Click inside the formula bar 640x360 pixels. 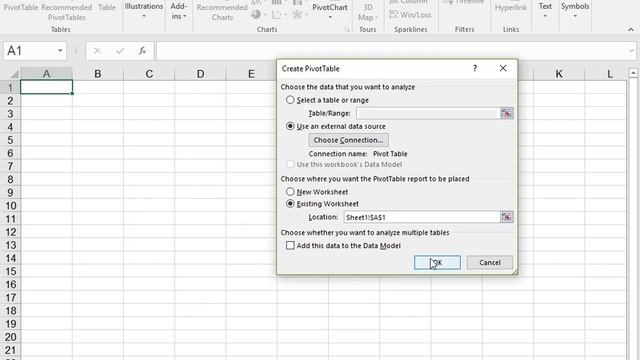[392, 51]
